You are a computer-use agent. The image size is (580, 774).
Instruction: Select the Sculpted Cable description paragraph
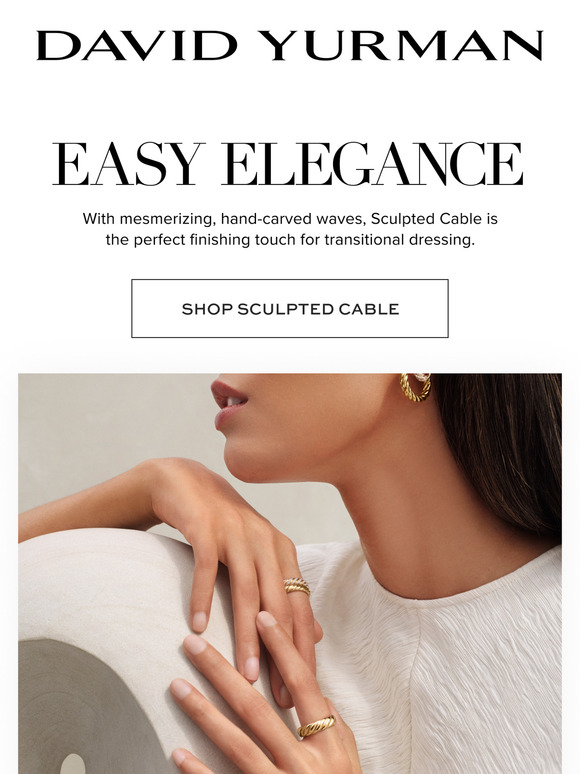(290, 229)
